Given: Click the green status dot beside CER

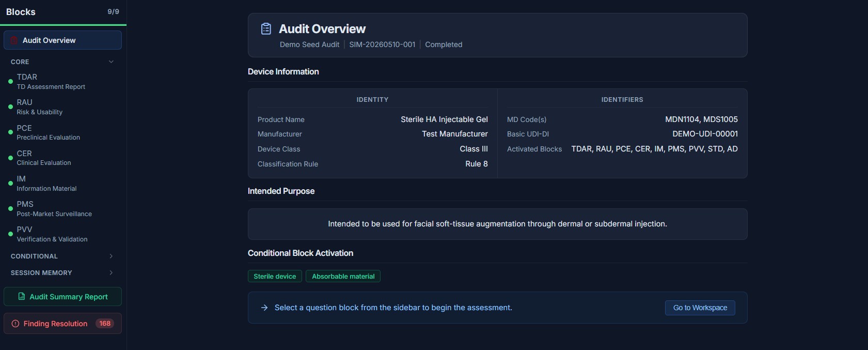Looking at the screenshot, I should click(x=10, y=158).
